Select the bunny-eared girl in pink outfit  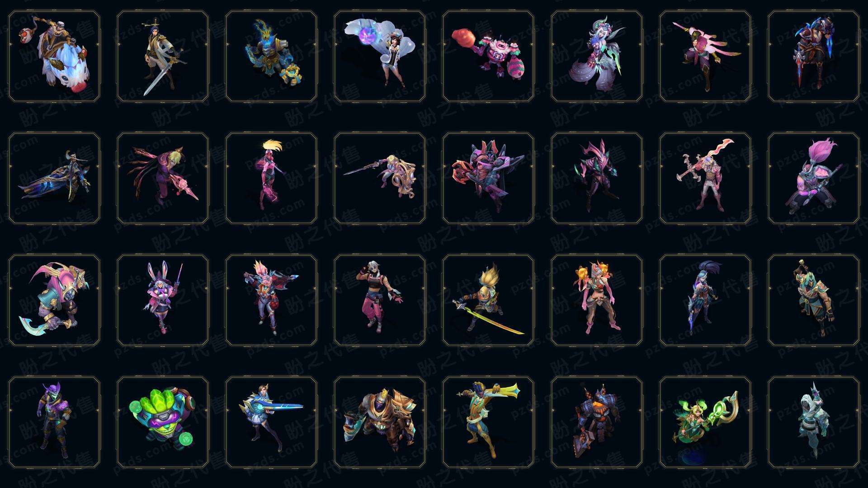pos(163,300)
